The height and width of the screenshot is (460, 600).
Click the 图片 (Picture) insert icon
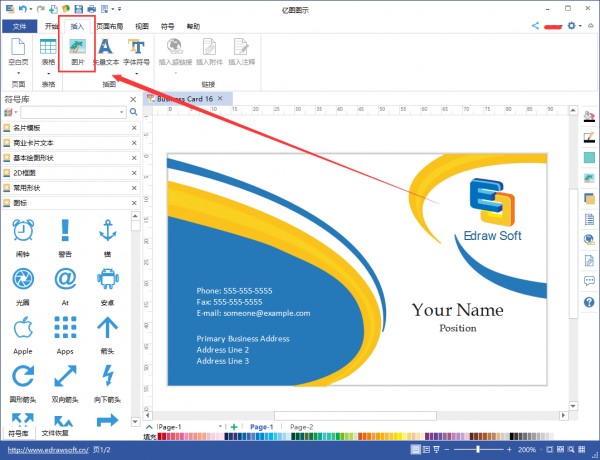click(78, 51)
